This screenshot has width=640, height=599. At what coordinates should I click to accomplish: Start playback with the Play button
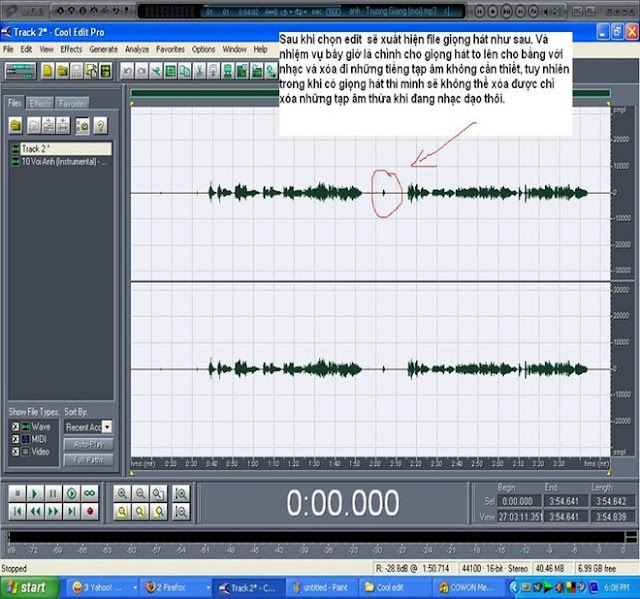[x=36, y=494]
